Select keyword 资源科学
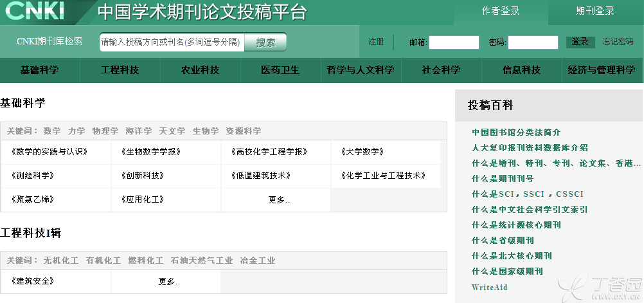 (x=244, y=131)
